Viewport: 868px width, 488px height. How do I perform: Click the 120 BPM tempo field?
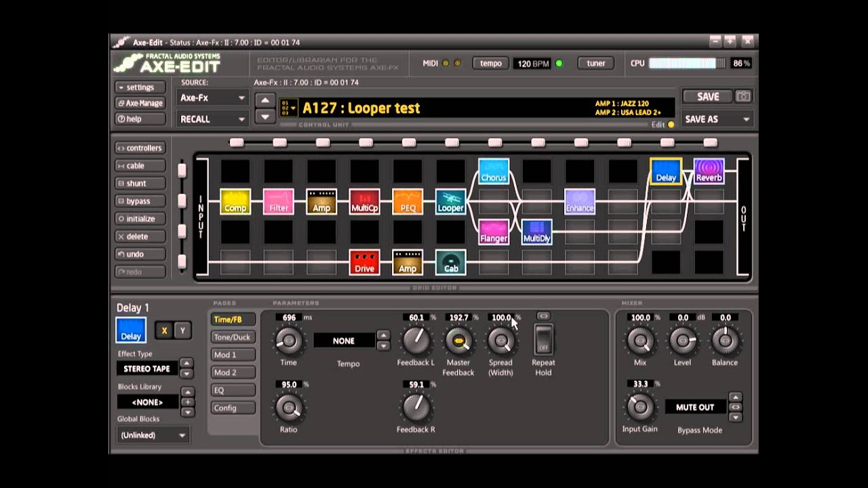[533, 64]
